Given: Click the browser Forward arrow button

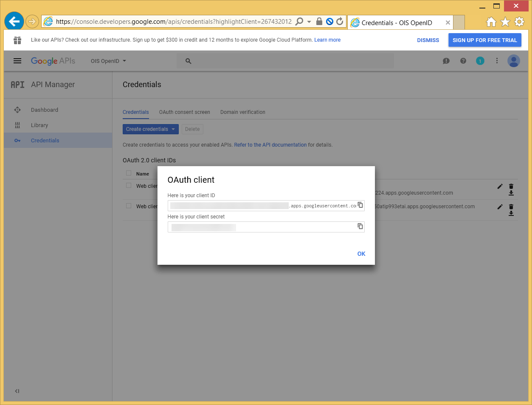Looking at the screenshot, I should [x=32, y=21].
